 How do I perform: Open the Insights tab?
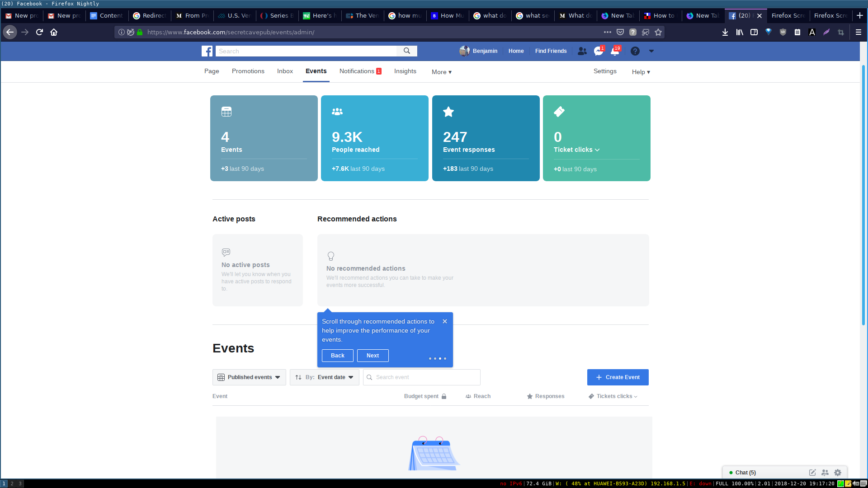click(x=405, y=71)
